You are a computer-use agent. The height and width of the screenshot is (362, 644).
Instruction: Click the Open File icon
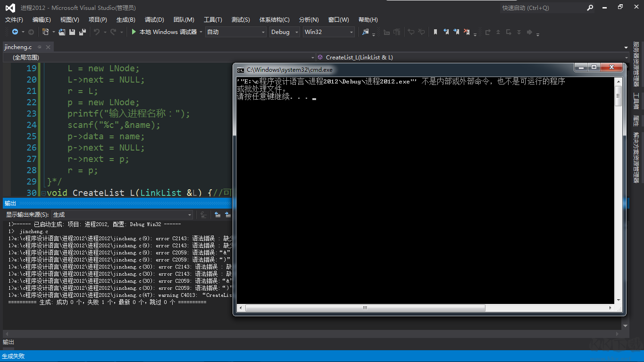tap(62, 32)
